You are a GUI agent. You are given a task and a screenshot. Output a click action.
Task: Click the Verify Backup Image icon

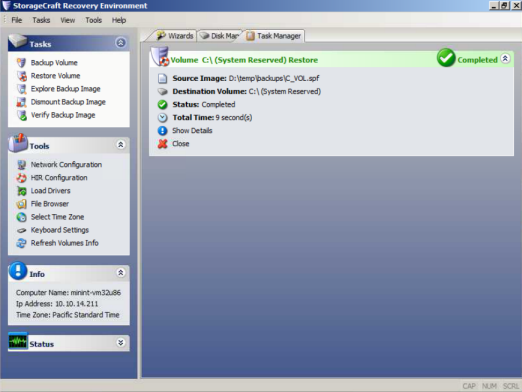22,115
